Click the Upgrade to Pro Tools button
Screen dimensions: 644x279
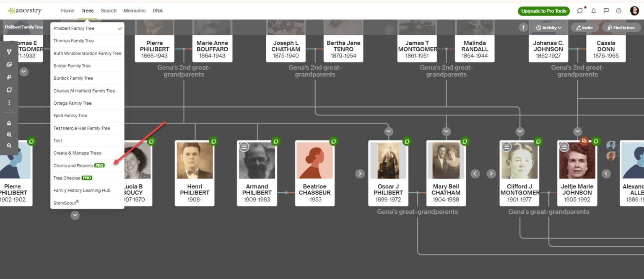[x=543, y=10]
